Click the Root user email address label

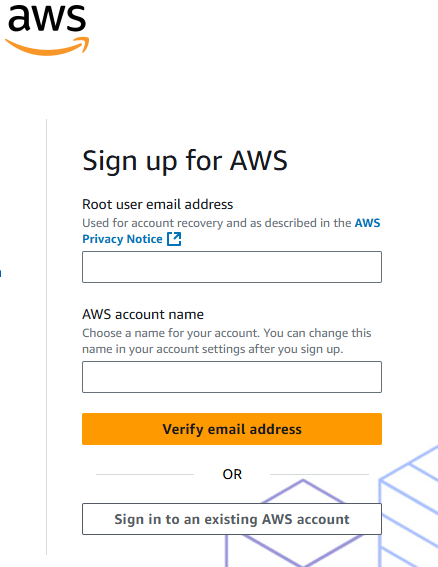click(x=158, y=204)
